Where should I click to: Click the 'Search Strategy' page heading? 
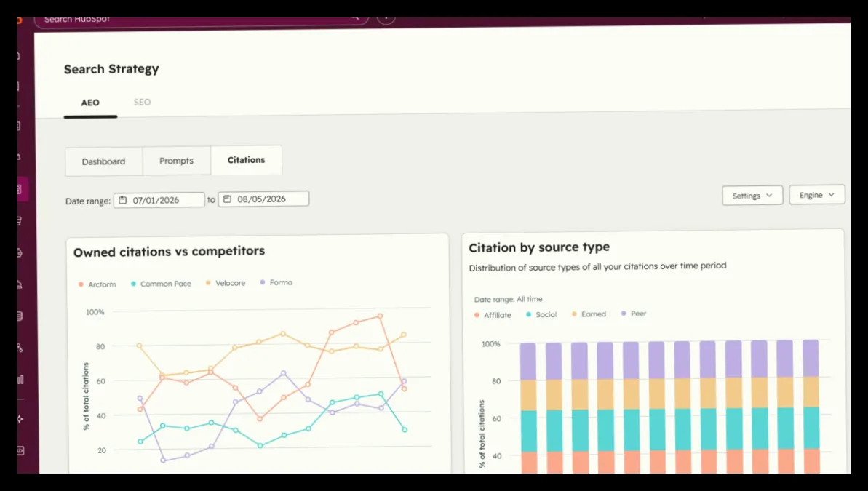pos(111,69)
